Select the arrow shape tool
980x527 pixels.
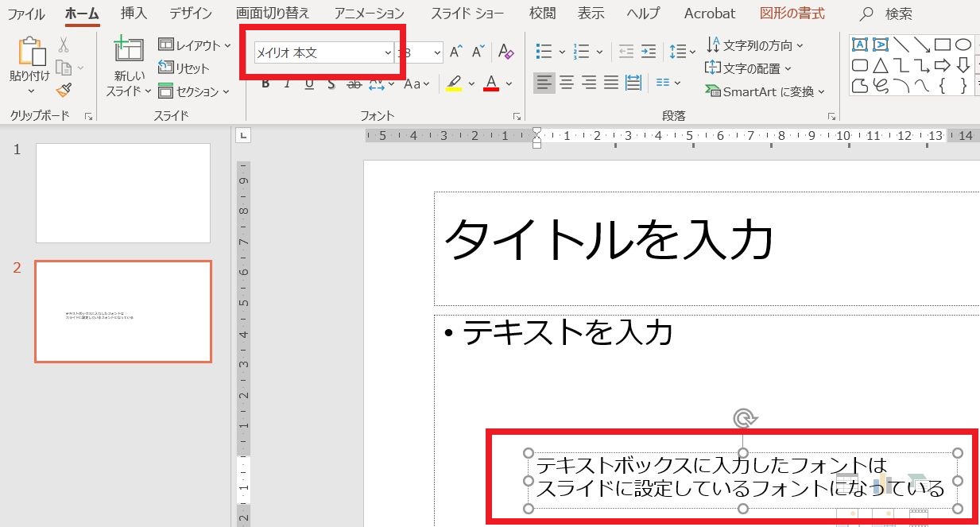(922, 46)
